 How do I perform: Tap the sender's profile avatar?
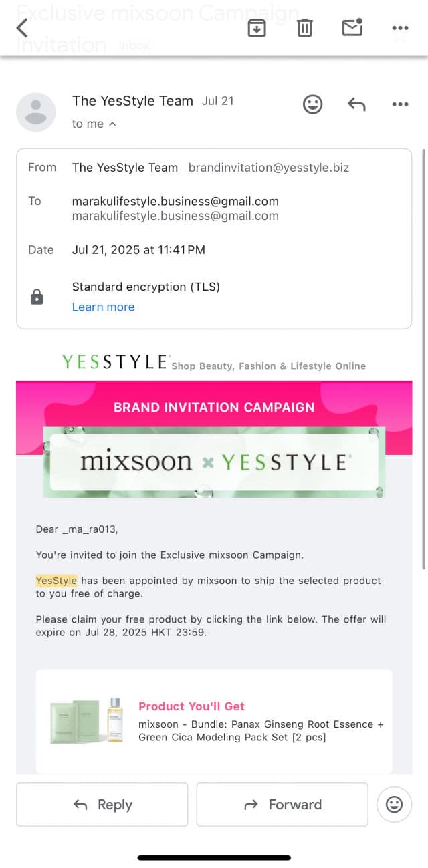tap(36, 112)
